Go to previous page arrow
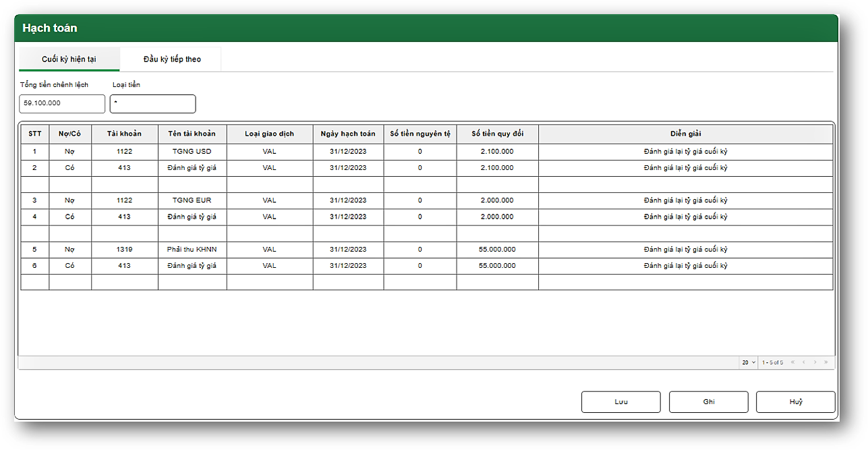This screenshot has height=450, width=868. pos(804,362)
